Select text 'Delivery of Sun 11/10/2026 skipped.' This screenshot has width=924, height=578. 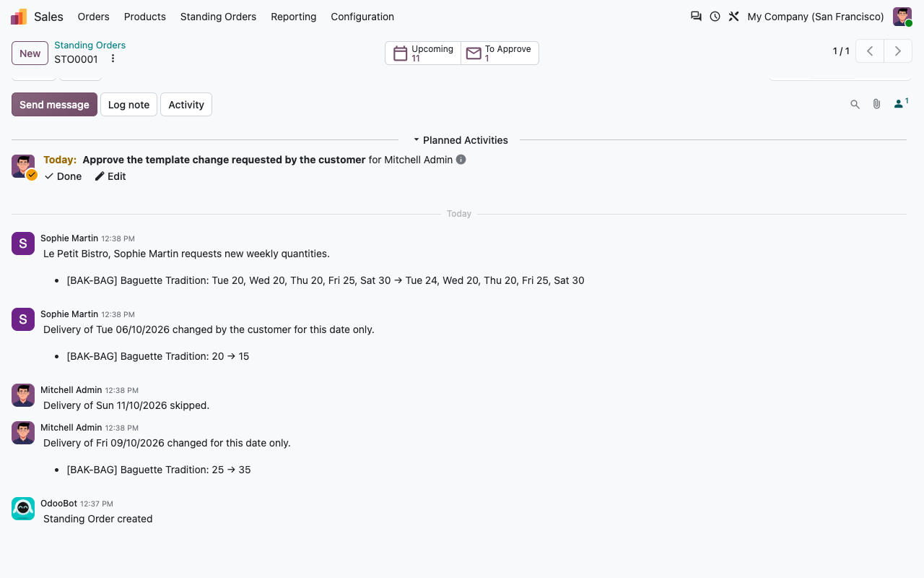pyautogui.click(x=126, y=405)
